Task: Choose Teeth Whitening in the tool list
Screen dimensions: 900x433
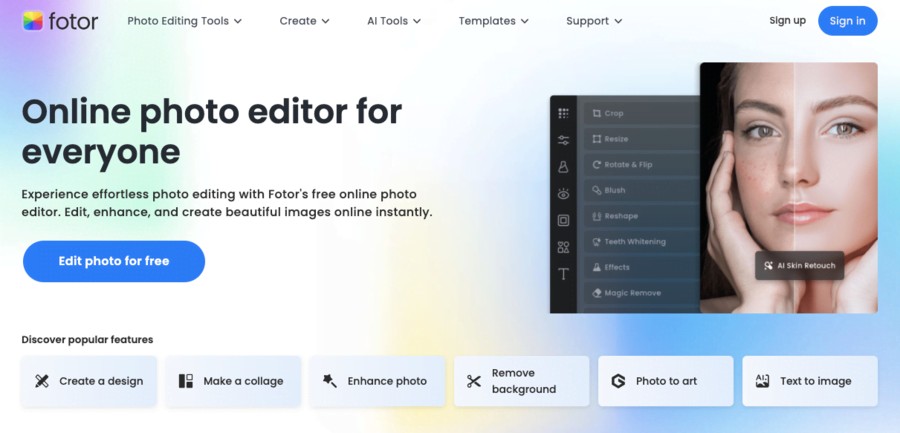Action: click(x=642, y=242)
